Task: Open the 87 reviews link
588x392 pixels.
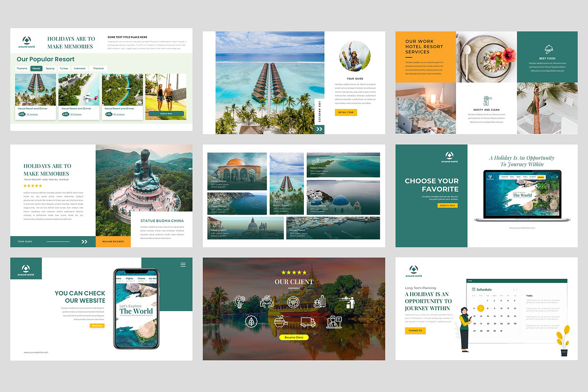Action: point(31,114)
